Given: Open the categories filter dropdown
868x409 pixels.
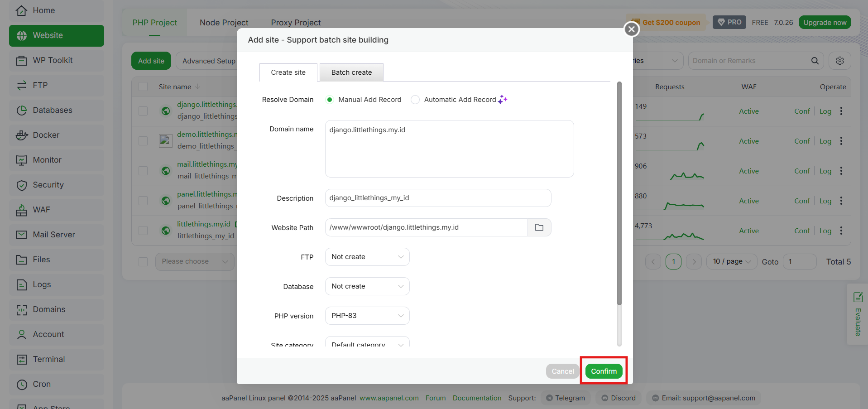Looking at the screenshot, I should [x=658, y=61].
